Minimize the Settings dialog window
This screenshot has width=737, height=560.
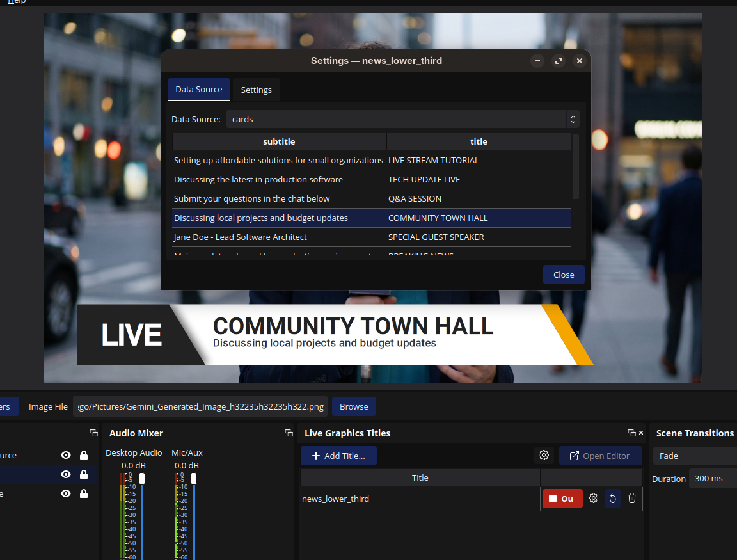(537, 61)
